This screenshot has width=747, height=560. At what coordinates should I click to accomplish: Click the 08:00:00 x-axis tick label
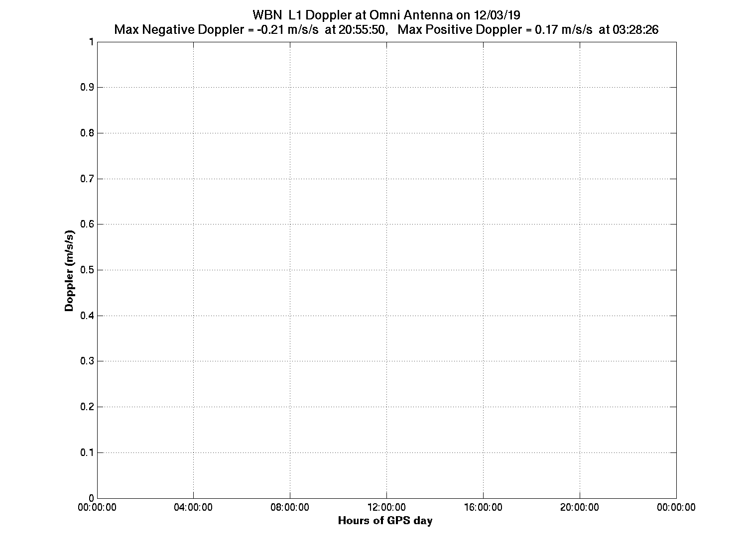pyautogui.click(x=290, y=507)
